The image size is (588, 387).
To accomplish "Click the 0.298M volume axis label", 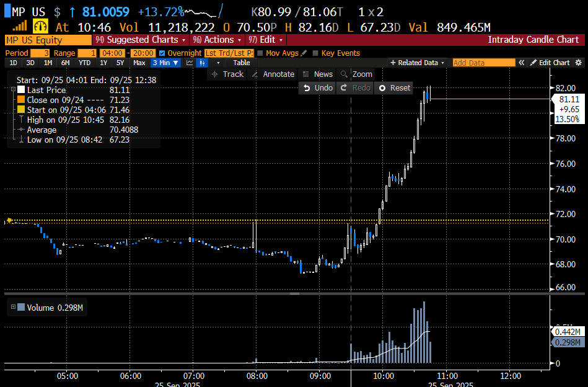I will tap(568, 342).
